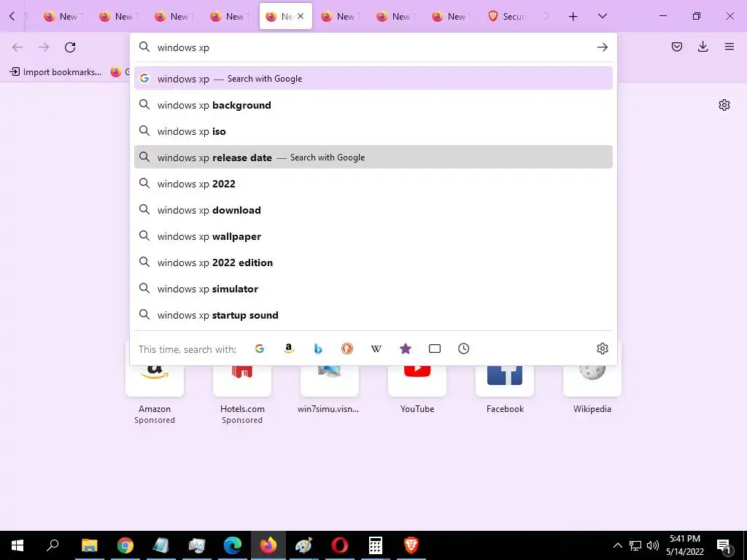The height and width of the screenshot is (560, 747).
Task: Open File Explorer from taskbar
Action: [89, 545]
